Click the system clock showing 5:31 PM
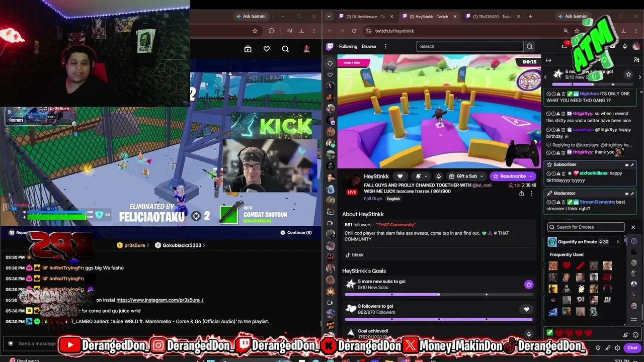Viewport: 644px width, 362px height. pyautogui.click(x=623, y=360)
